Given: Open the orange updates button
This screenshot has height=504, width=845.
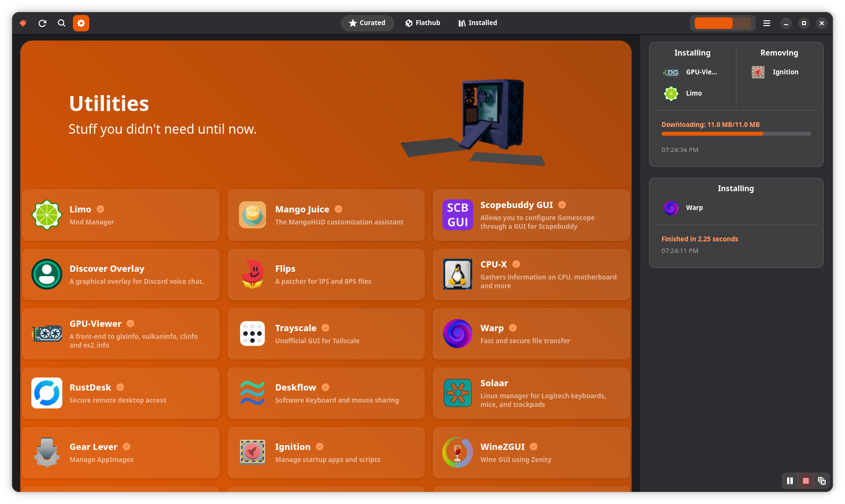Looking at the screenshot, I should coord(81,23).
